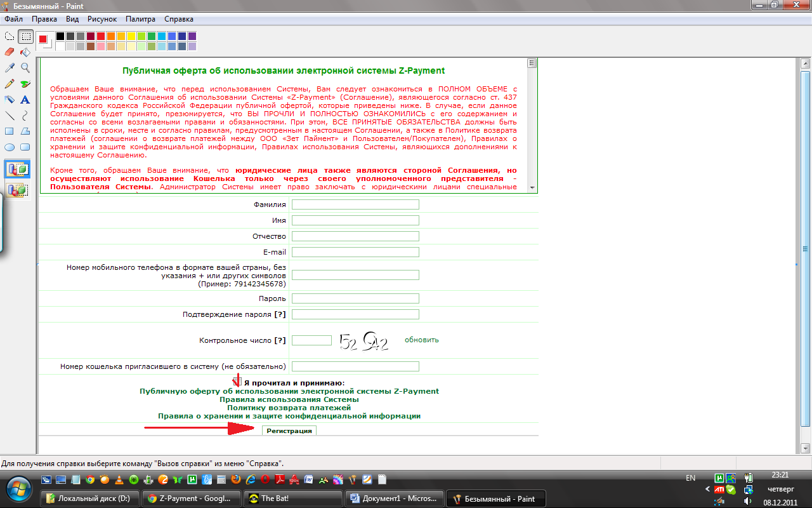Click the Регистрация button on canvas

coord(289,431)
